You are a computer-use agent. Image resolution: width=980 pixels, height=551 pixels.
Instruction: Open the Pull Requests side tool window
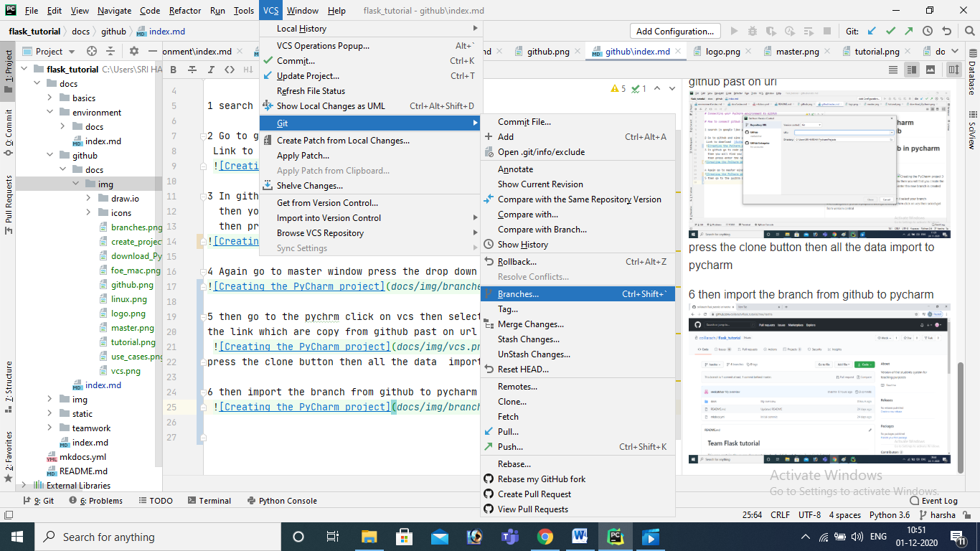pos(9,205)
